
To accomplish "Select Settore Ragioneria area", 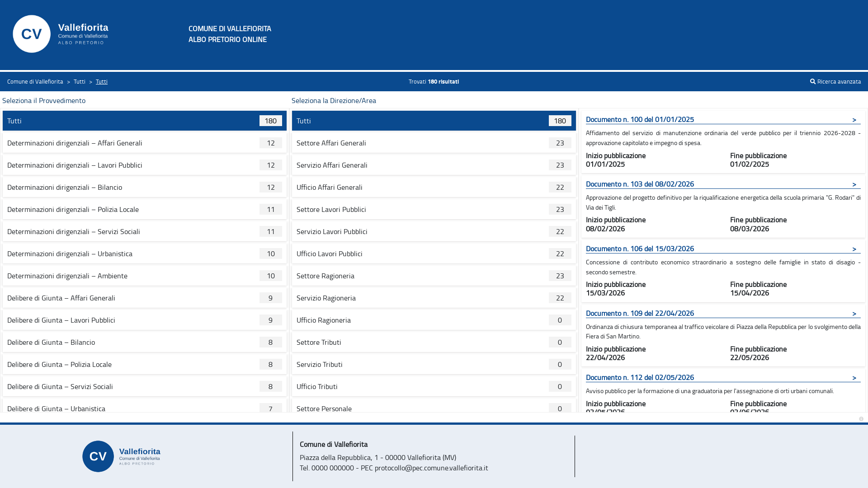I will (x=434, y=276).
